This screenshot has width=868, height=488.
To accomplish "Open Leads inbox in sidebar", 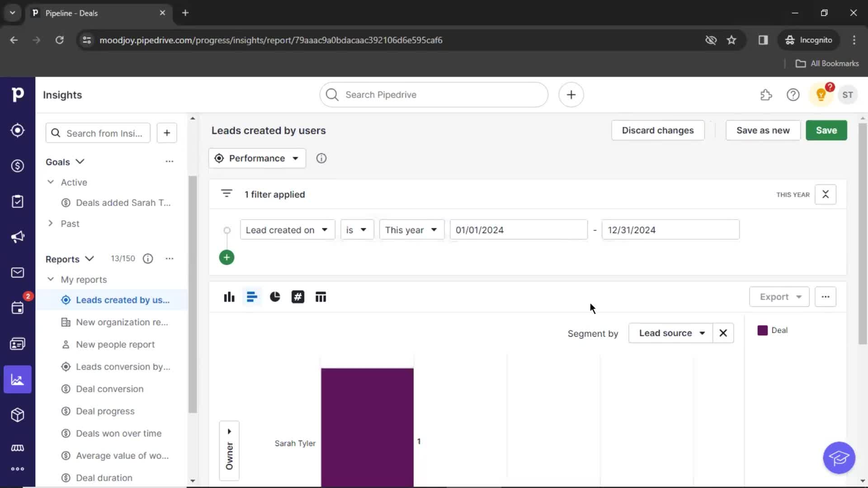I will point(18,130).
